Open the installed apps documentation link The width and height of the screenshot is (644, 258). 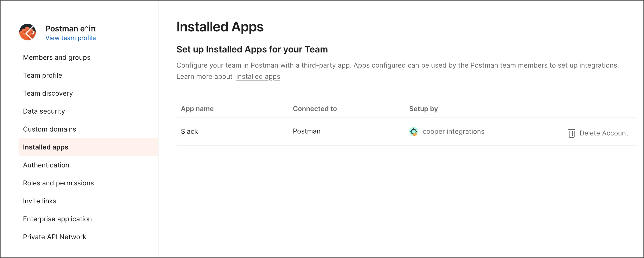tap(258, 77)
